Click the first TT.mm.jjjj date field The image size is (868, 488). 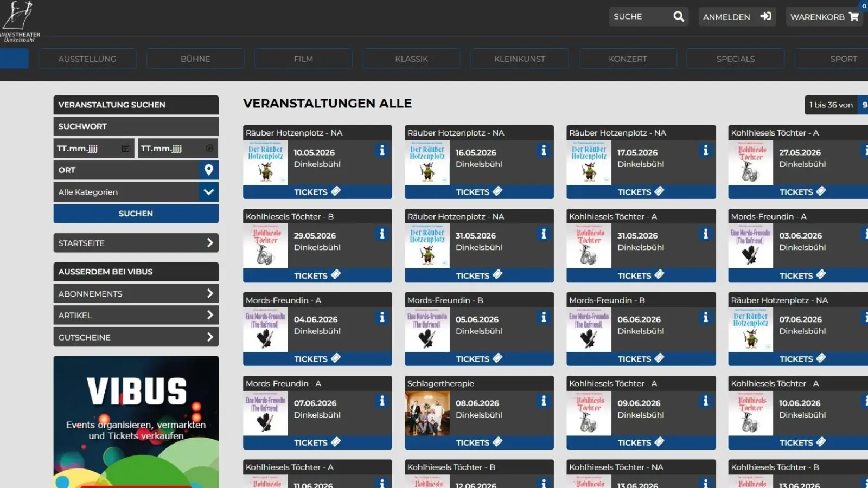pos(94,148)
